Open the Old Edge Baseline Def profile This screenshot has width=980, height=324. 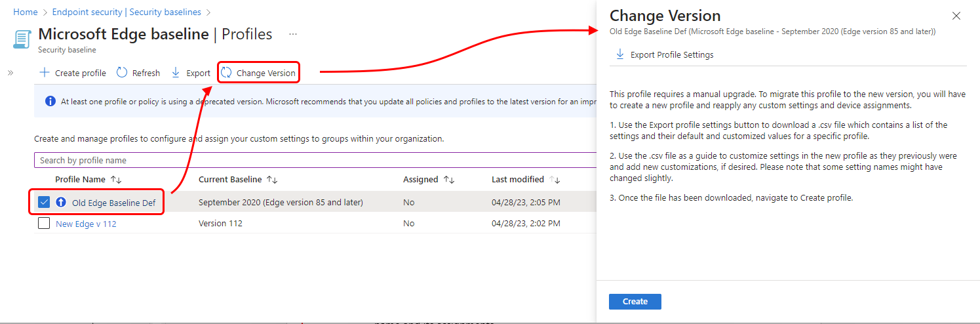pos(114,203)
